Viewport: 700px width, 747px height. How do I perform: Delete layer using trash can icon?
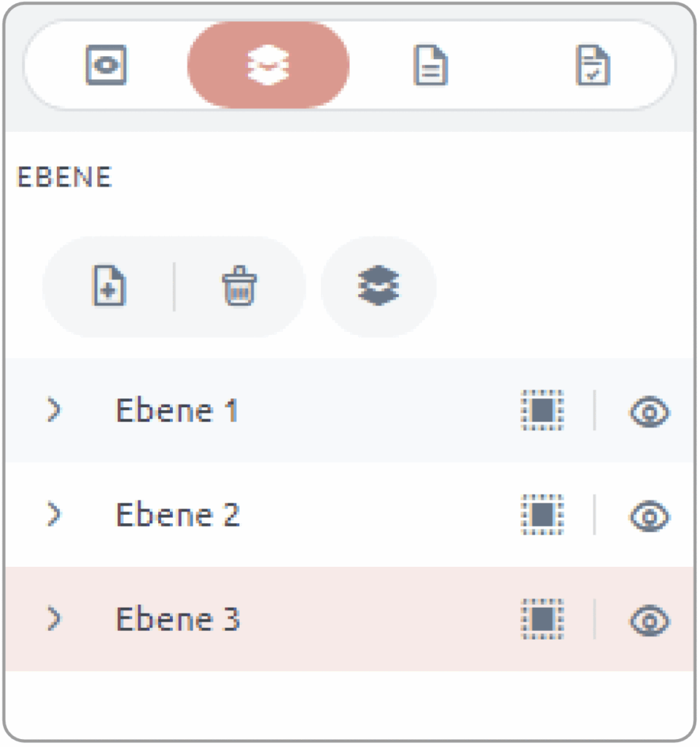point(239,286)
